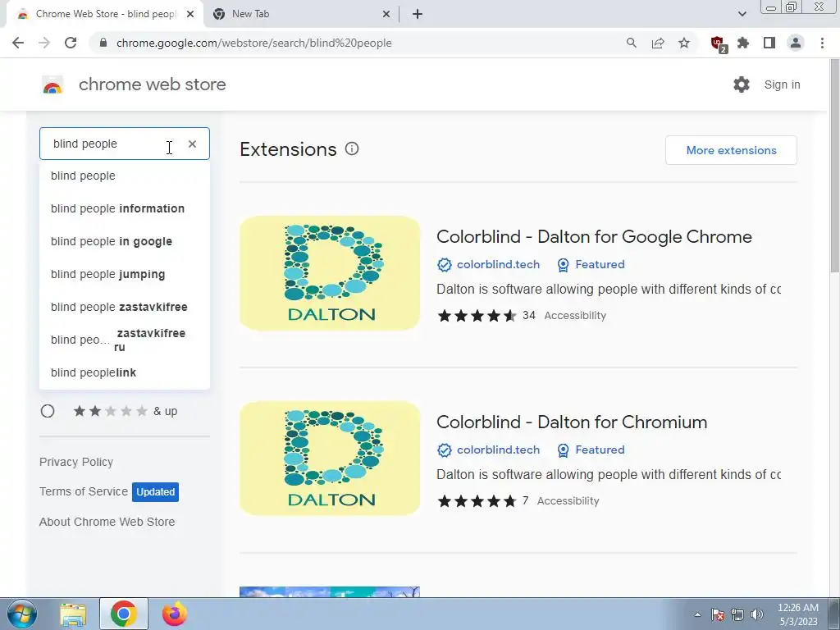This screenshot has width=840, height=630.
Task: Click Sign in link
Action: click(x=782, y=84)
